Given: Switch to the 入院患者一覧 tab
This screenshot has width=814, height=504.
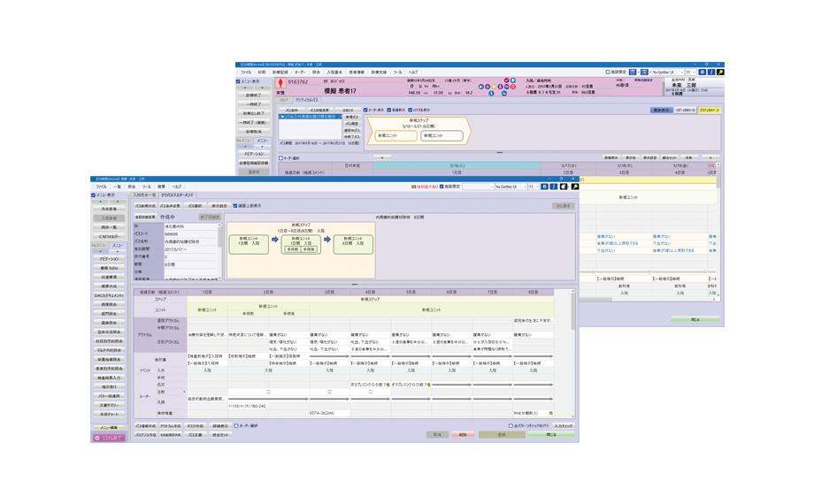Looking at the screenshot, I should (144, 195).
